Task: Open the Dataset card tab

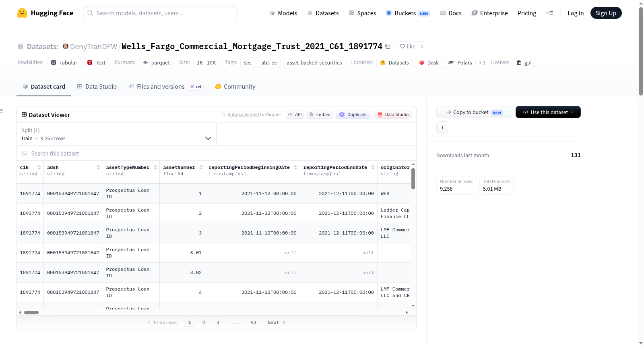Action: click(44, 87)
